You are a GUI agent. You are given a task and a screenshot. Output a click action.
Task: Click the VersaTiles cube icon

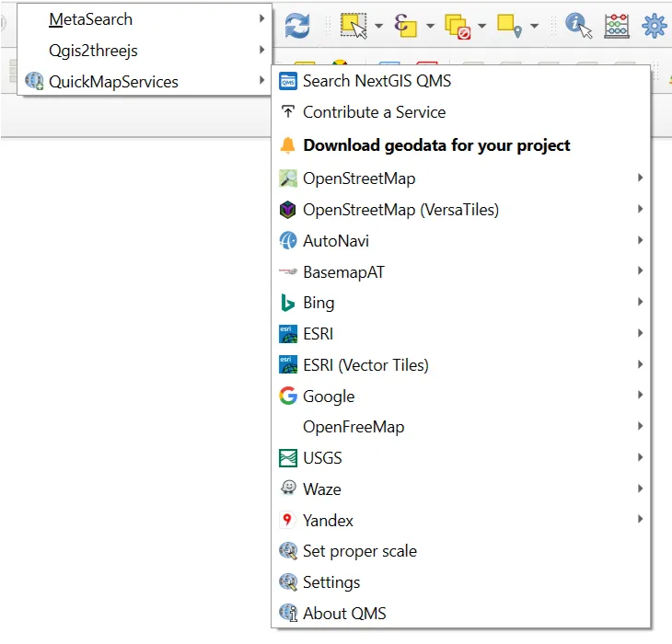coord(288,210)
